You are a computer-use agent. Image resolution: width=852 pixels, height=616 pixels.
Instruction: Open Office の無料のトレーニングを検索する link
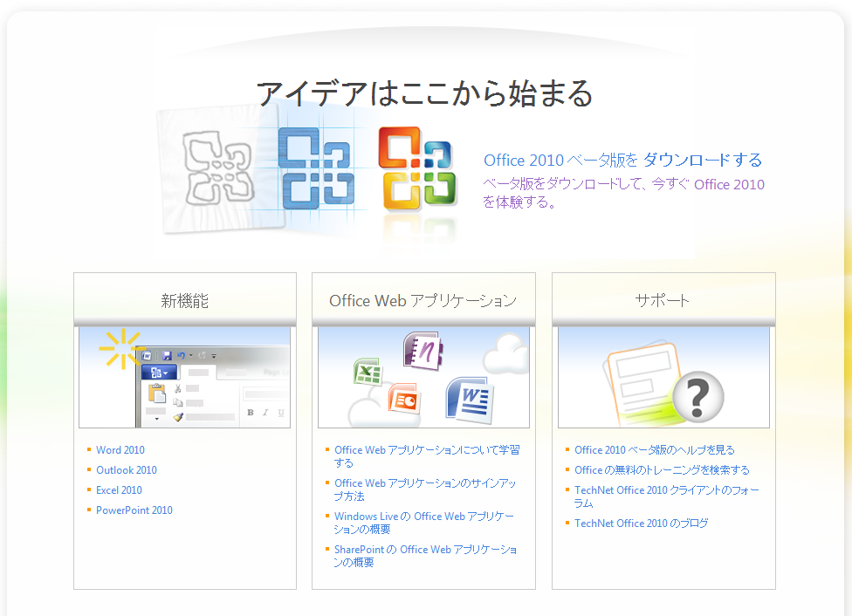(x=662, y=470)
